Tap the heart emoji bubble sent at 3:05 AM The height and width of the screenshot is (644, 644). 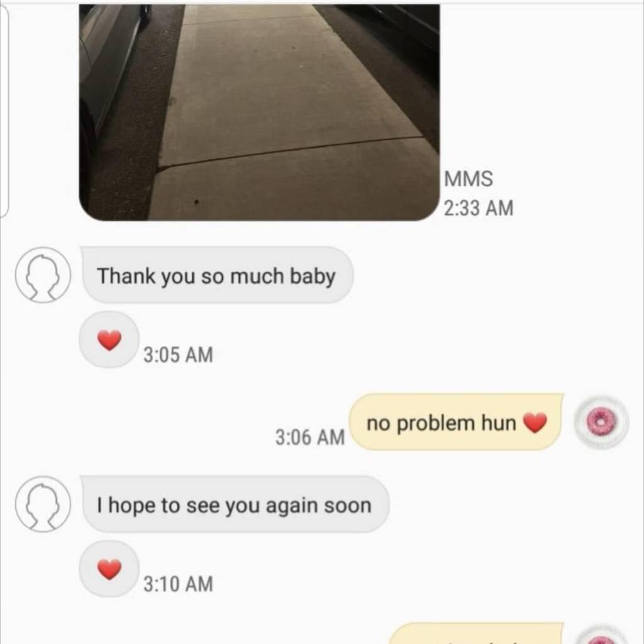109,340
